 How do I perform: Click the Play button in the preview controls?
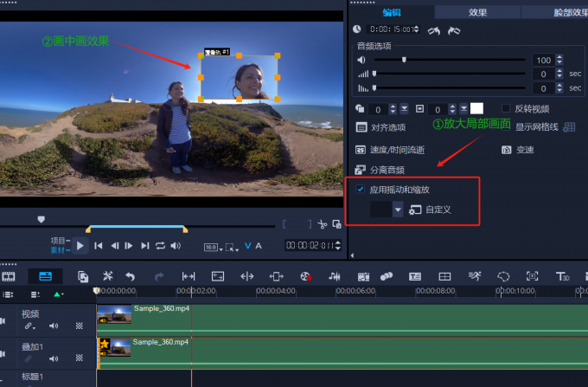click(80, 246)
